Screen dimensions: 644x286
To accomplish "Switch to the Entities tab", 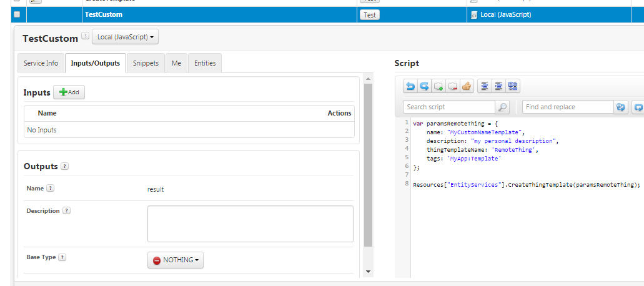I will coord(205,63).
